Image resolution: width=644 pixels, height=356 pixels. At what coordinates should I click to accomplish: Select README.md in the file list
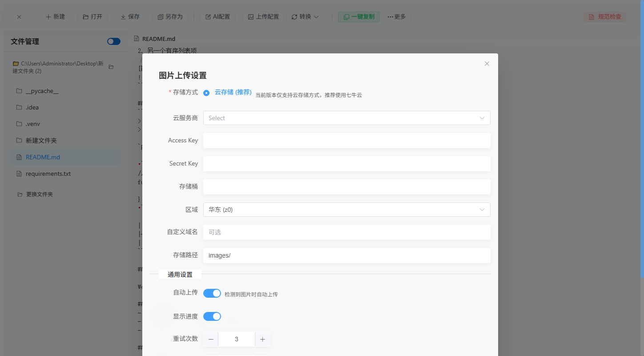point(43,157)
